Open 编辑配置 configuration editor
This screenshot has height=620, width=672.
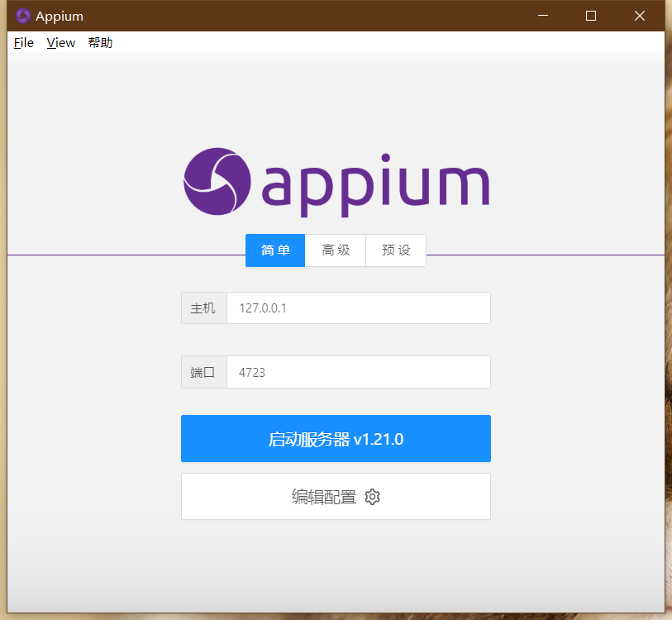point(336,497)
